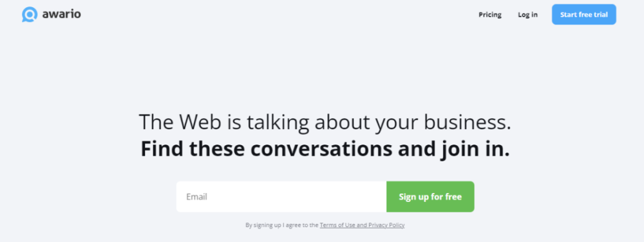Click the headline 'The Web is talking about your business.'
Image resolution: width=644 pixels, height=242 pixels.
tap(325, 122)
